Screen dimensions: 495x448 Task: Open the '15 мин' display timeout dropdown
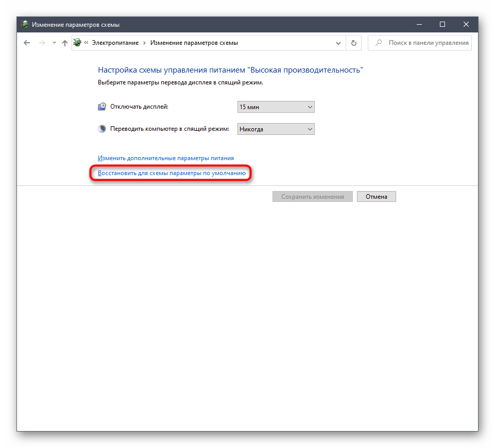coord(276,107)
